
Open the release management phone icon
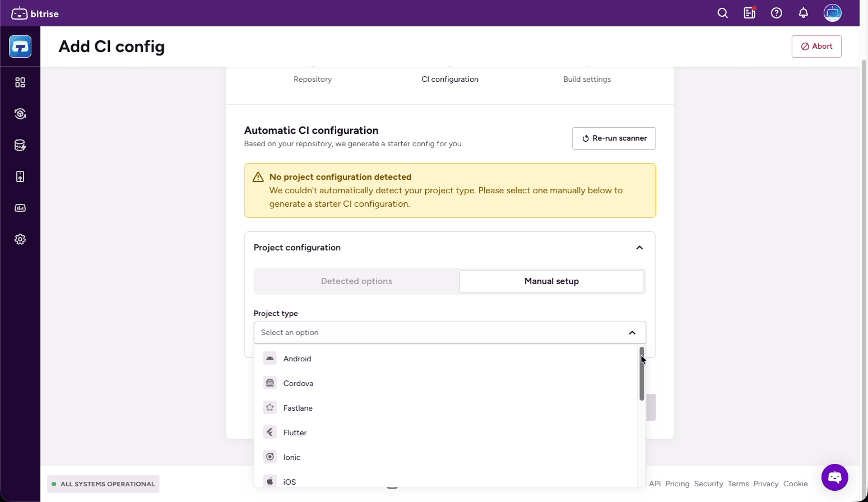pyautogui.click(x=20, y=176)
